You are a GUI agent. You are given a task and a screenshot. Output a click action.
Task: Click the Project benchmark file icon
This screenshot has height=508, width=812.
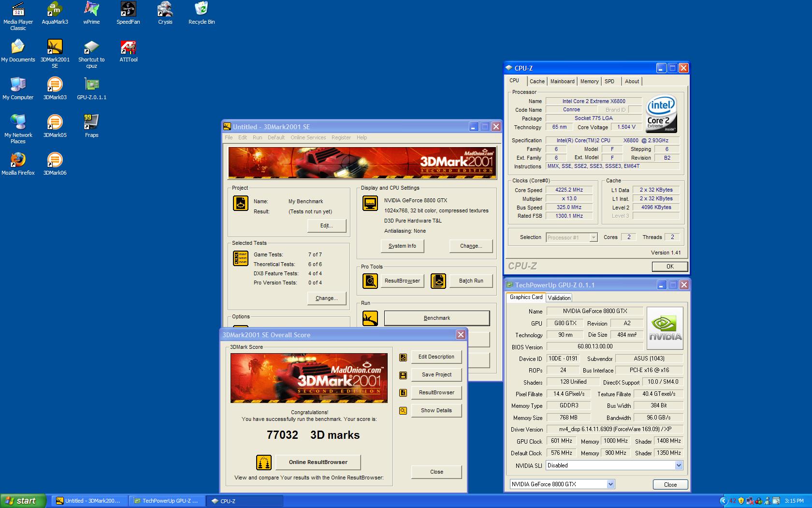click(241, 203)
